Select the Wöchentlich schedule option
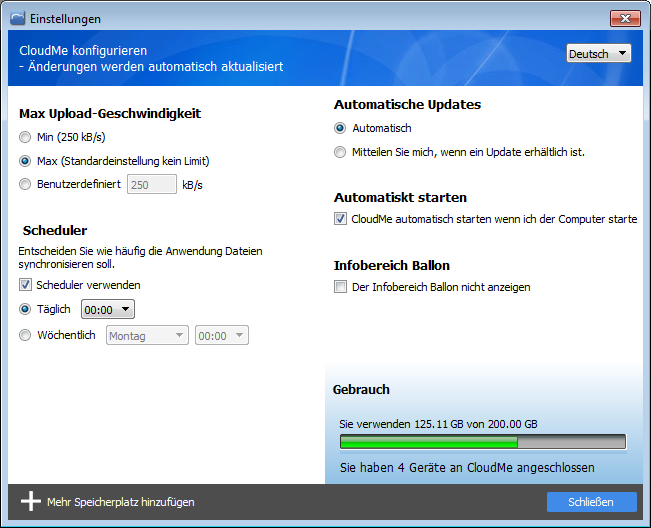651x528 pixels. pyautogui.click(x=26, y=336)
